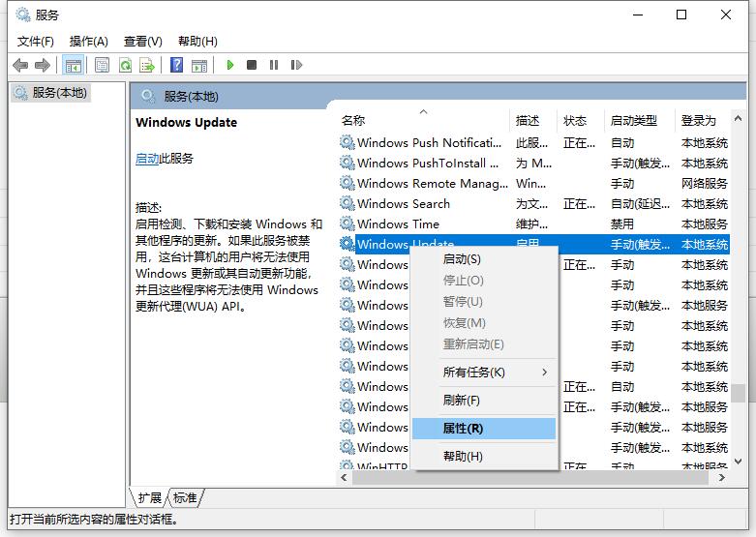This screenshot has width=756, height=537.
Task: Expand the 所有任务(K) submenu
Action: pos(484,373)
